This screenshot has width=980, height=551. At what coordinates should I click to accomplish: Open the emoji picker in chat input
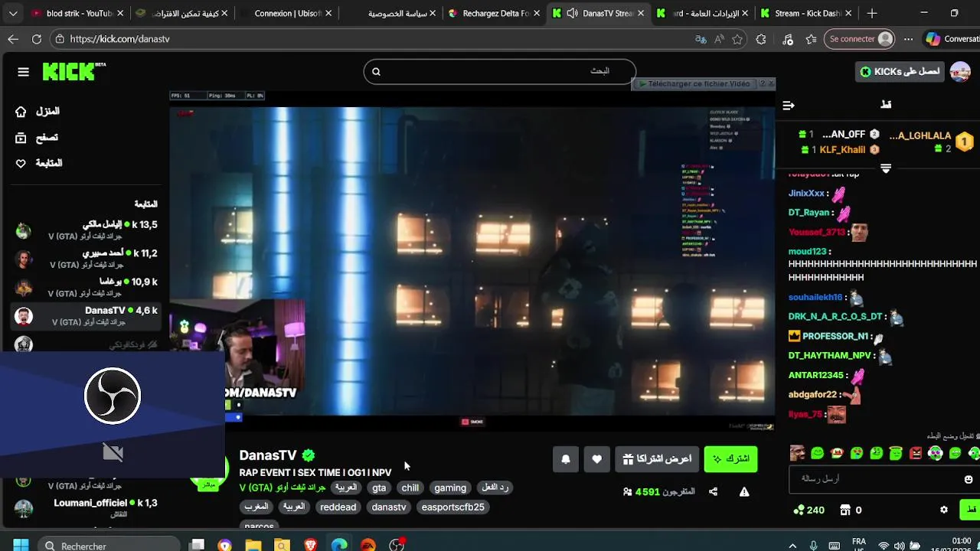(969, 479)
